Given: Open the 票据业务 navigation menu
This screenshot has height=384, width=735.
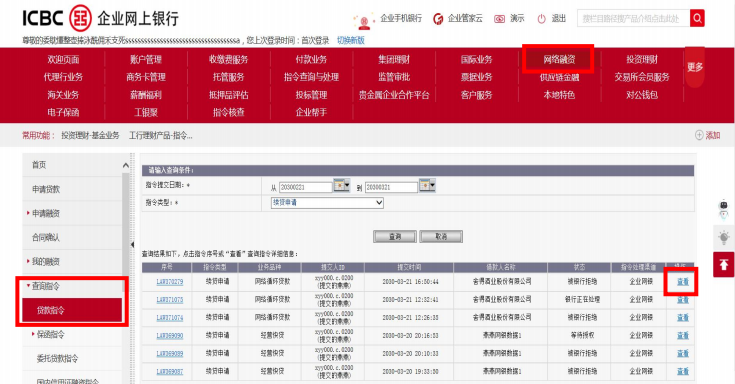Looking at the screenshot, I should 476,77.
